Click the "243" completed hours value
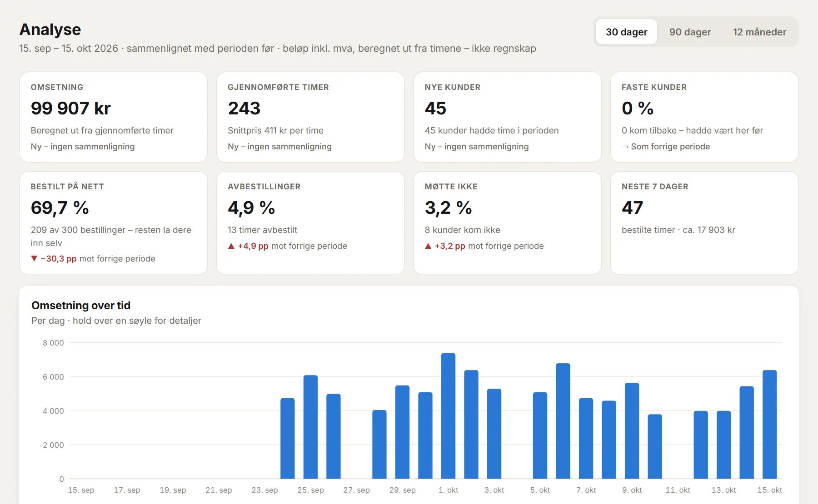The width and height of the screenshot is (818, 504). tap(244, 109)
